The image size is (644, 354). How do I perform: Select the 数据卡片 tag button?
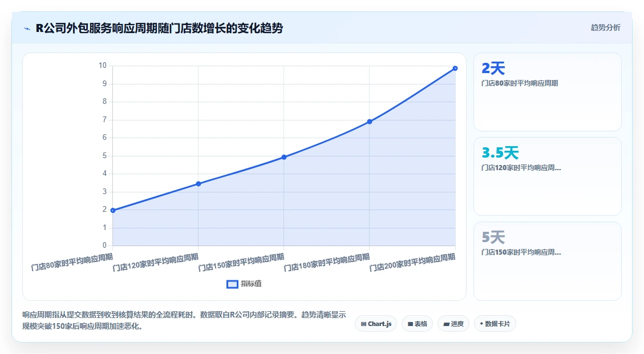pyautogui.click(x=495, y=324)
